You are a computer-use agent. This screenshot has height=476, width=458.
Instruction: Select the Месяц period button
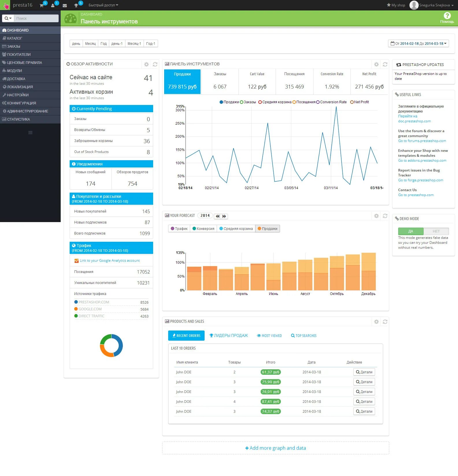pos(90,44)
